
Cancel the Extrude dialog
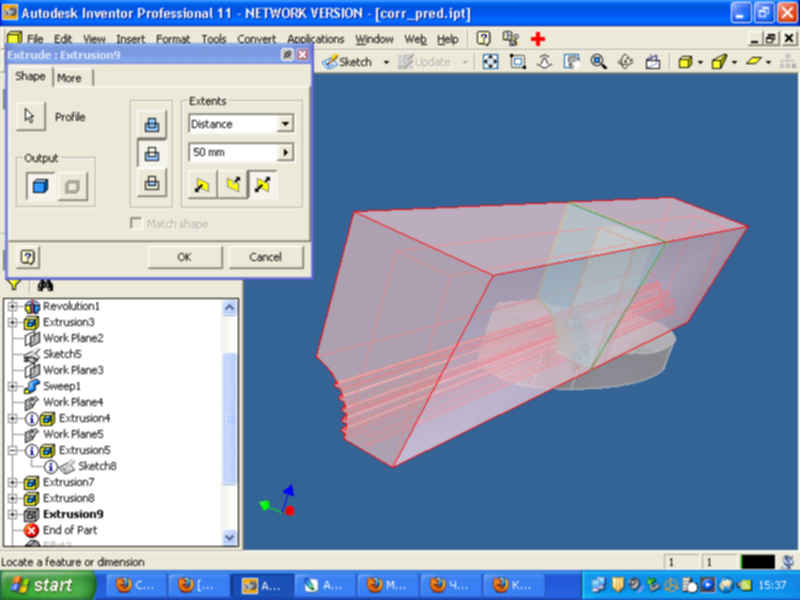pyautogui.click(x=265, y=257)
